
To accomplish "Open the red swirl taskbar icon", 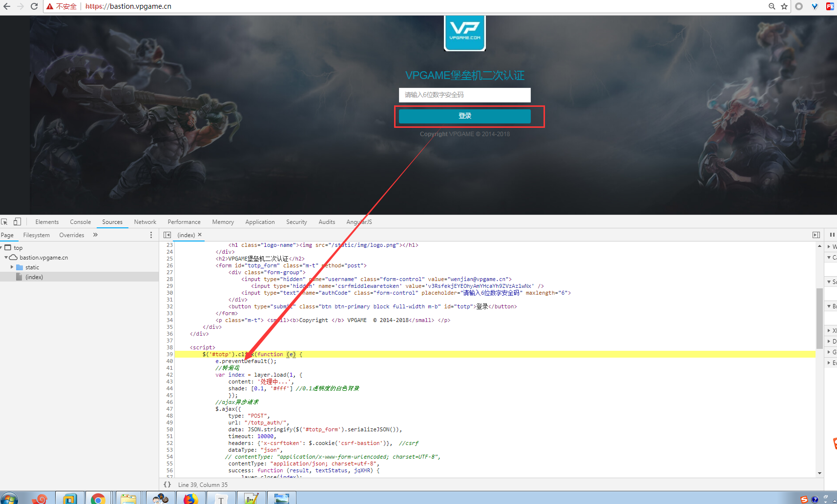I will pyautogui.click(x=40, y=499).
